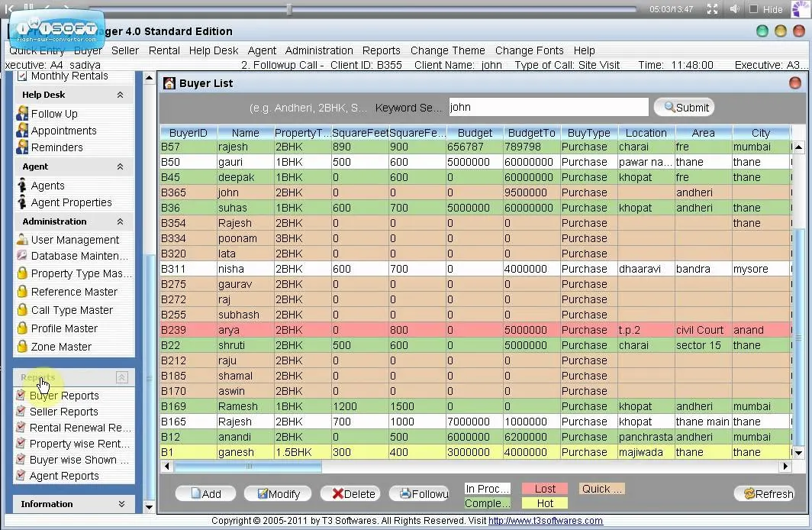
Task: Click table scroll right arrow
Action: pyautogui.click(x=785, y=467)
